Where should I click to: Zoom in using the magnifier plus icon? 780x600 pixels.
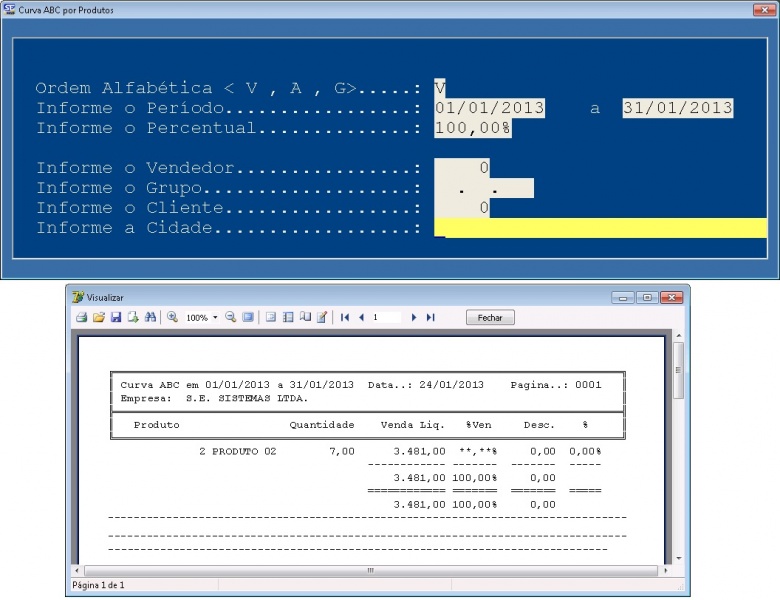coord(172,317)
